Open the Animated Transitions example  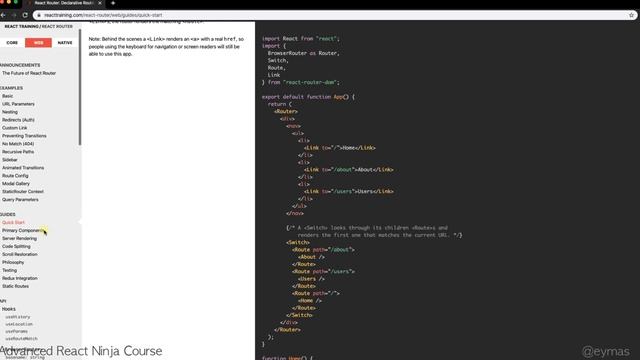(x=23, y=167)
